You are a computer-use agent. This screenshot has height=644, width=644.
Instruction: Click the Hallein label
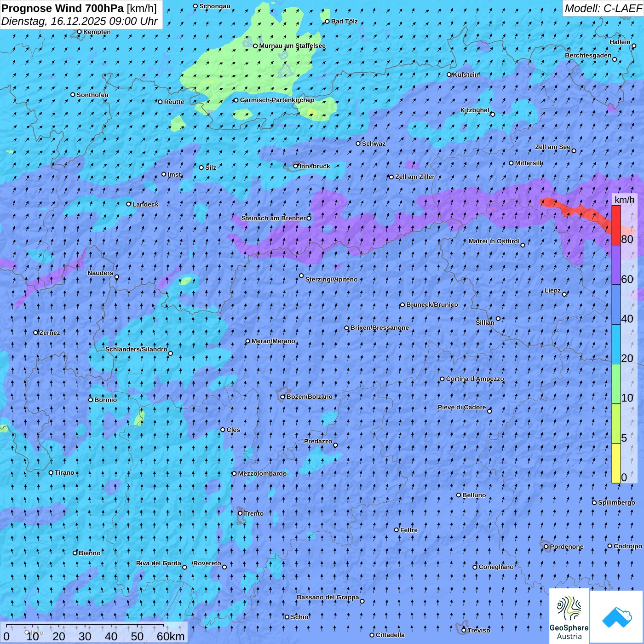coord(620,42)
